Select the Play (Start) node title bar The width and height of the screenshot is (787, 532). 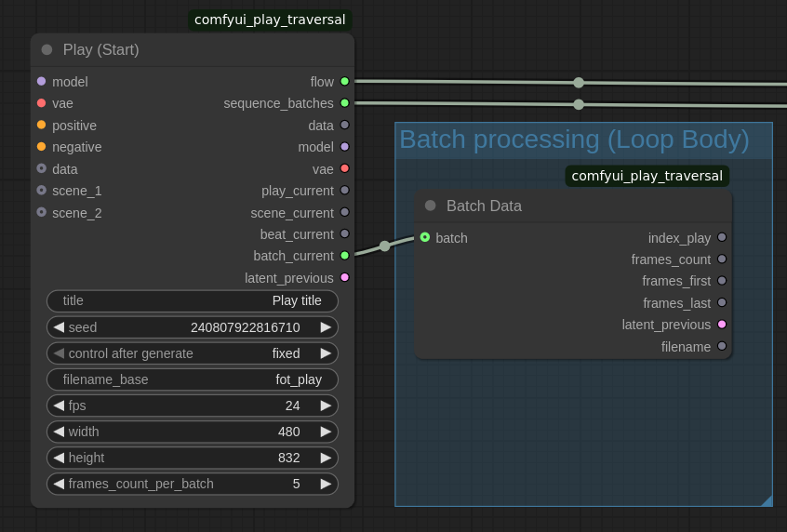(x=193, y=49)
